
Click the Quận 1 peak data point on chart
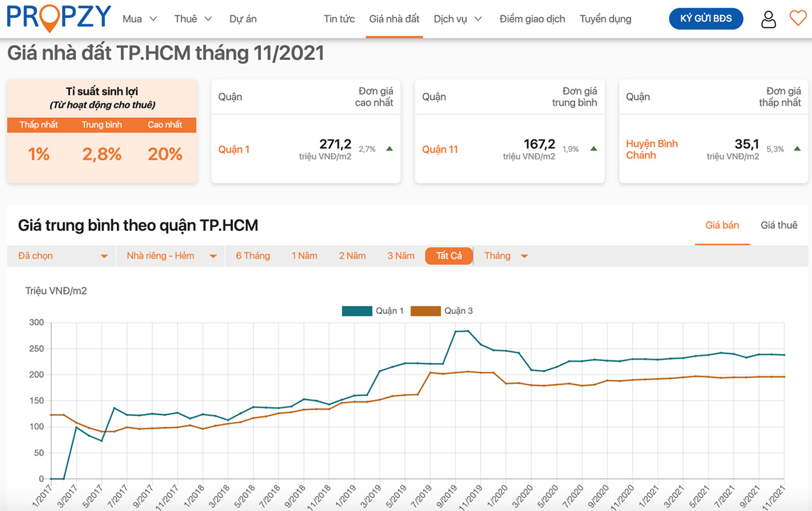468,331
